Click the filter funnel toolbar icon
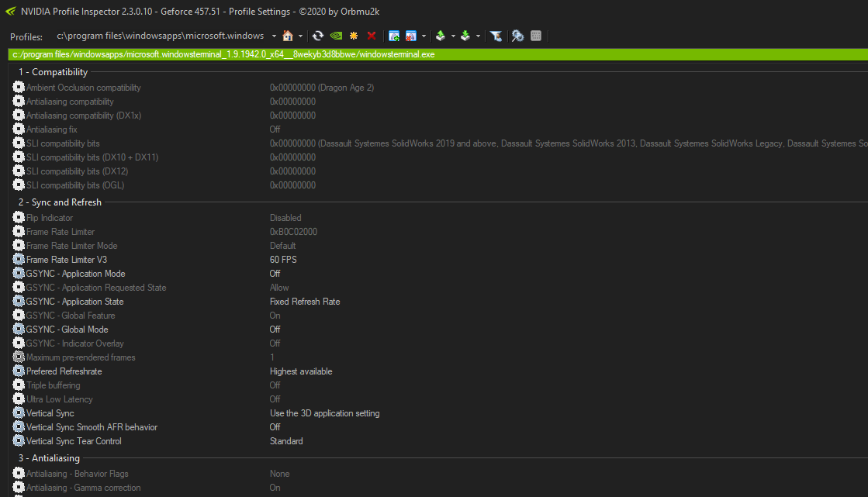This screenshot has width=868, height=497. 497,36
